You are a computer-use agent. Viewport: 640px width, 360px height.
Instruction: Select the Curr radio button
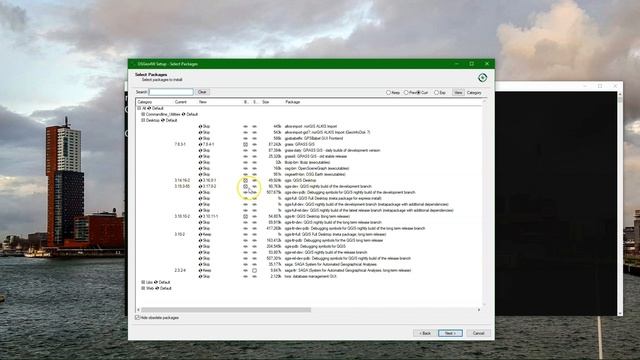click(x=418, y=93)
